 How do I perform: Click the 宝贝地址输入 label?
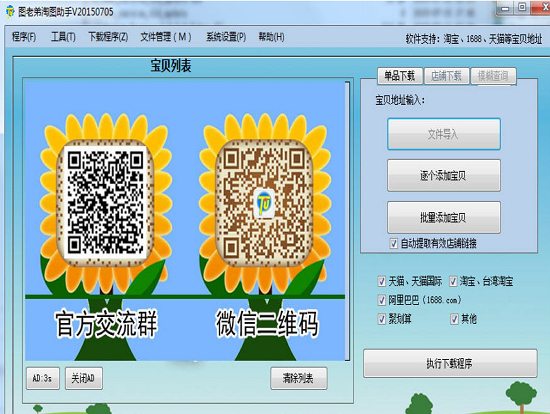[400, 100]
